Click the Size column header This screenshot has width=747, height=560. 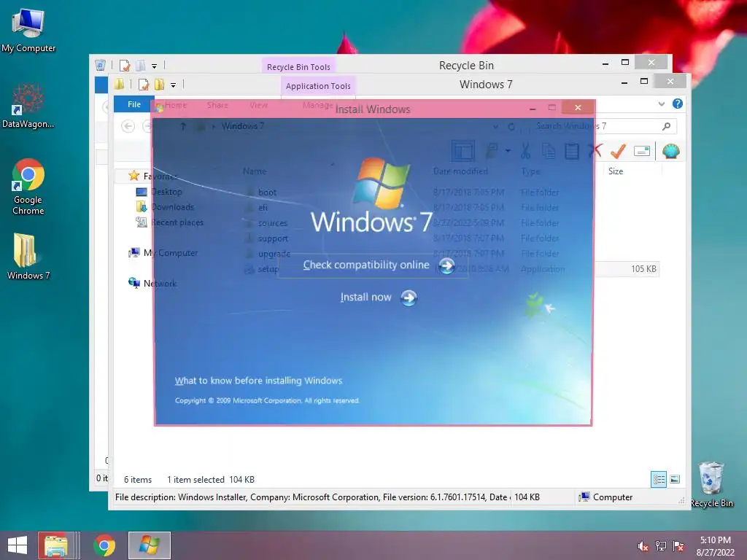(616, 171)
